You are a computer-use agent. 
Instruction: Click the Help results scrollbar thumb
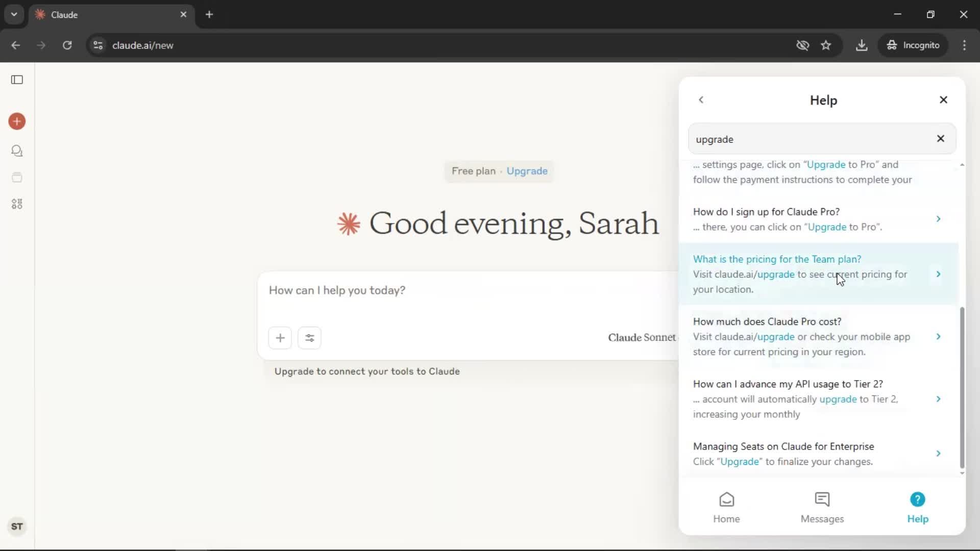[x=962, y=388]
